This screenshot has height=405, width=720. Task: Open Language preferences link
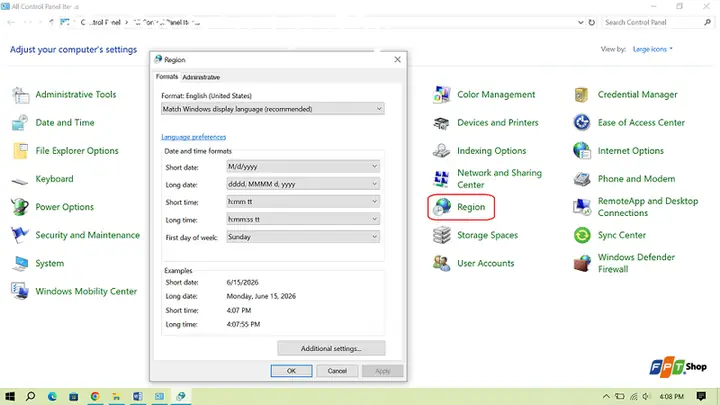193,137
